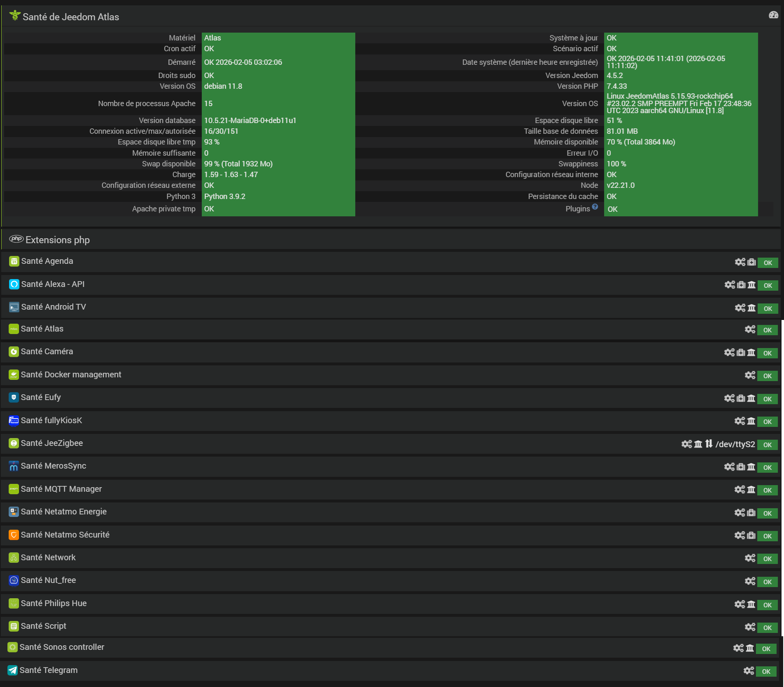The width and height of the screenshot is (784, 687).
Task: Click the OK status button for Santé Caméra
Action: tap(767, 353)
